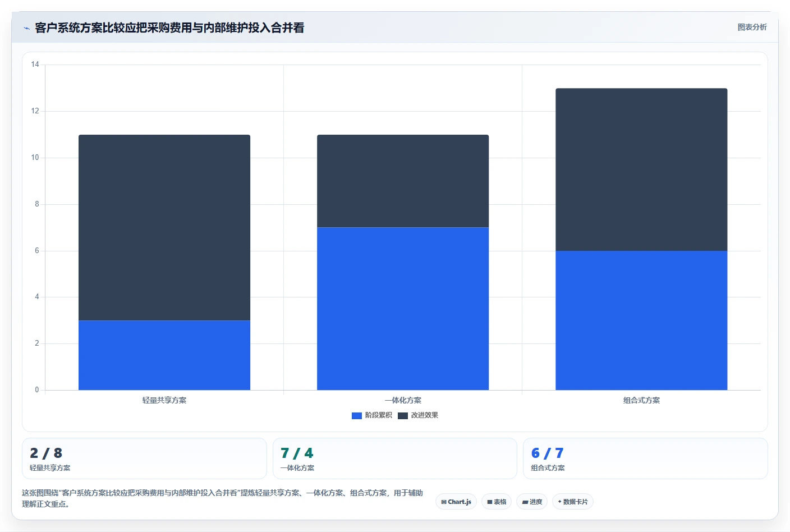The image size is (790, 532).
Task: Select the 2 / 8 轻量共享方案 card
Action: (x=144, y=458)
